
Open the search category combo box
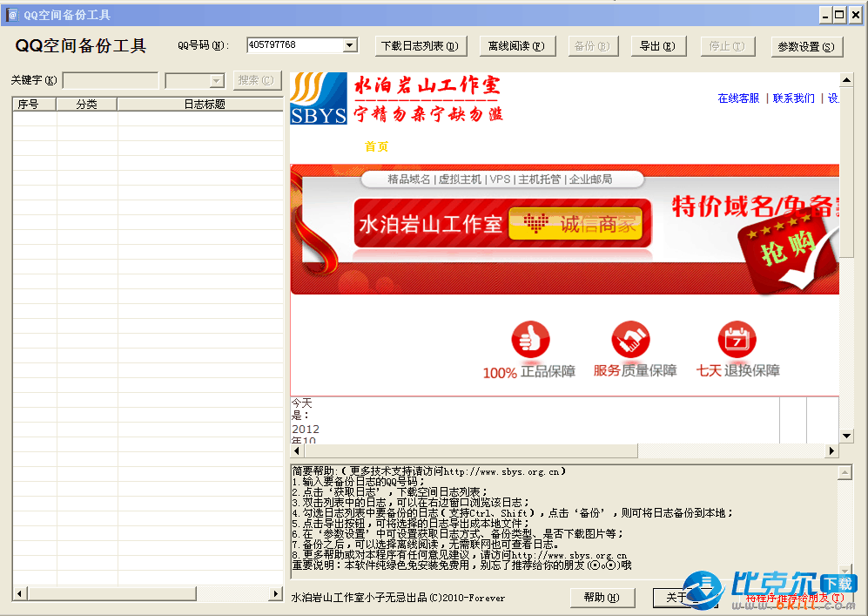[x=195, y=81]
